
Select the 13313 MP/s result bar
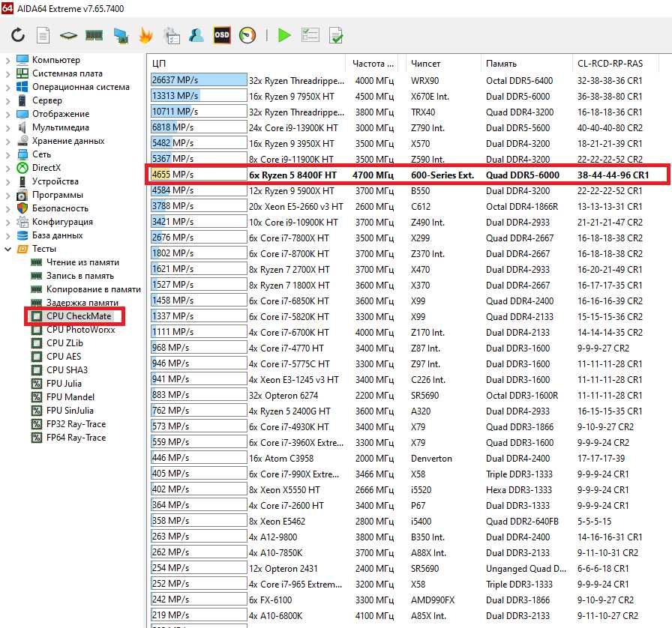point(199,96)
